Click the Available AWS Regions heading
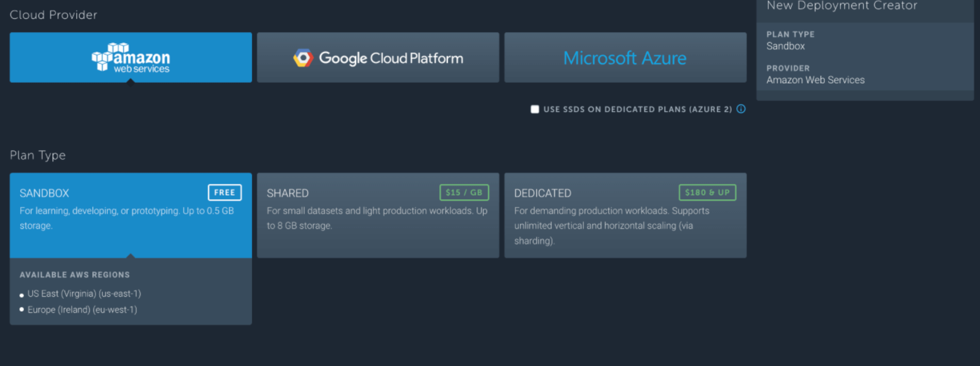 coord(75,275)
